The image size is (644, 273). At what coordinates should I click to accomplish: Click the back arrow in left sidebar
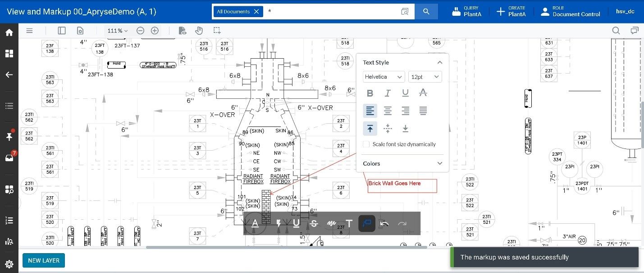pos(9,75)
